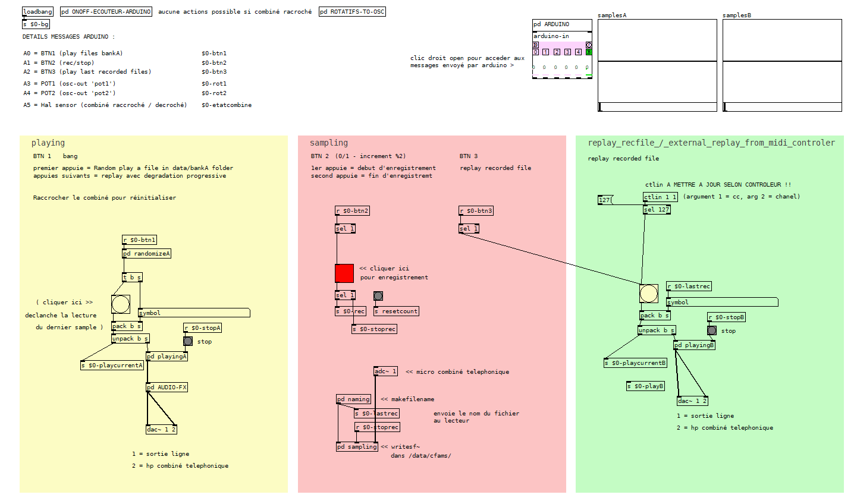This screenshot has height=504, width=857.
Task: Select sel 1 beneath the red toggle
Action: (x=345, y=295)
